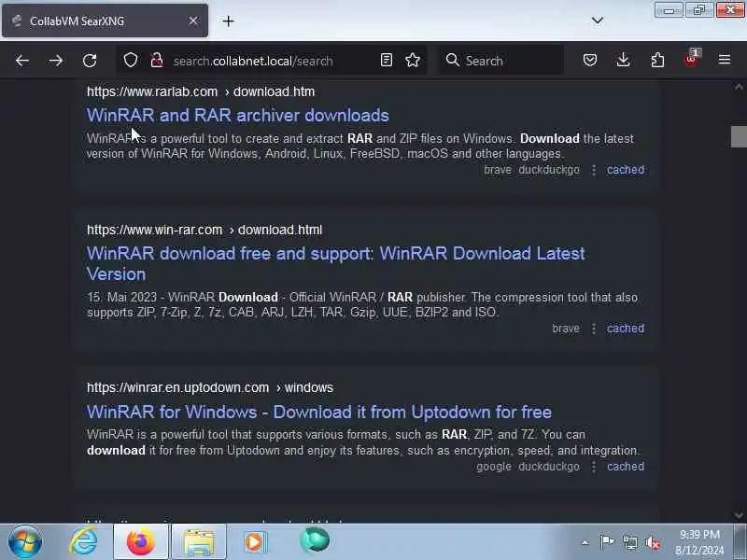The width and height of the screenshot is (747, 560).
Task: Save page to Pocket
Action: click(590, 60)
